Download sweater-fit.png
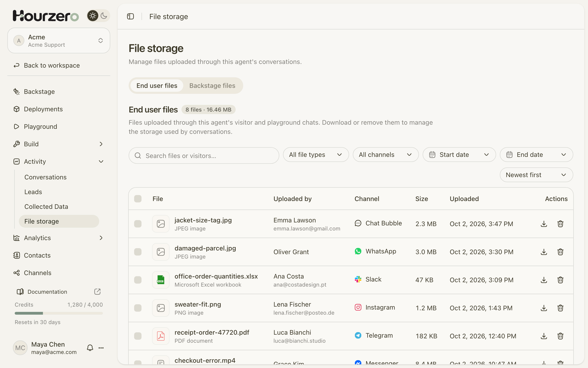This screenshot has height=368, width=588. (544, 308)
